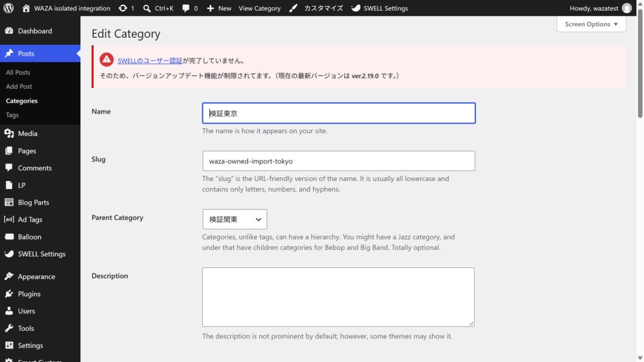Click the Parent Category field label

click(117, 218)
